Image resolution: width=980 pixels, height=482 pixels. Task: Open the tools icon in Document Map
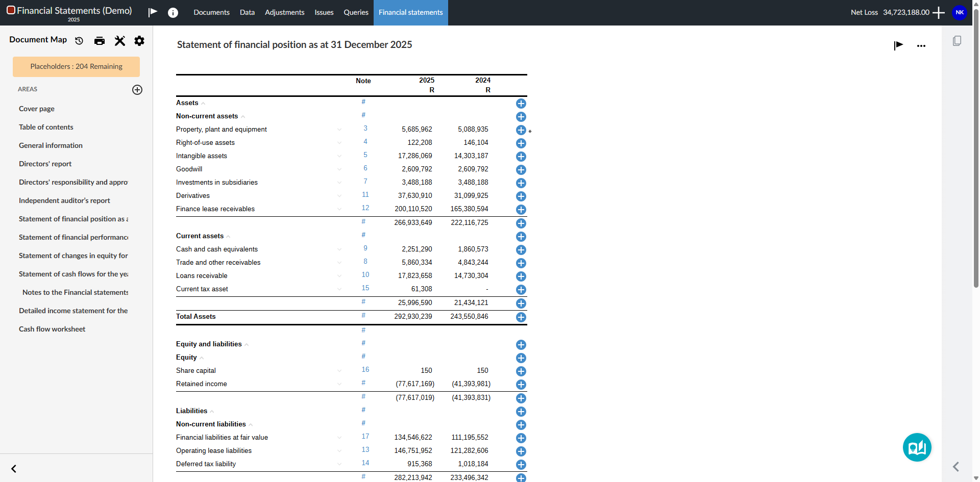[x=120, y=41]
